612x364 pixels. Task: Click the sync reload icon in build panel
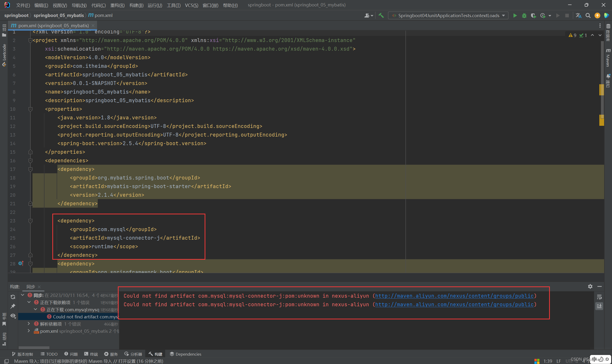coord(13,297)
